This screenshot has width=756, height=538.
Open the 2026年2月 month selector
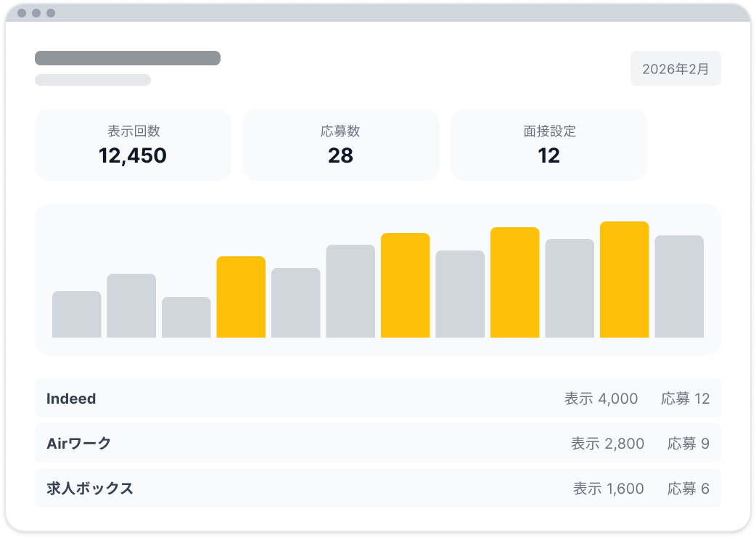675,69
